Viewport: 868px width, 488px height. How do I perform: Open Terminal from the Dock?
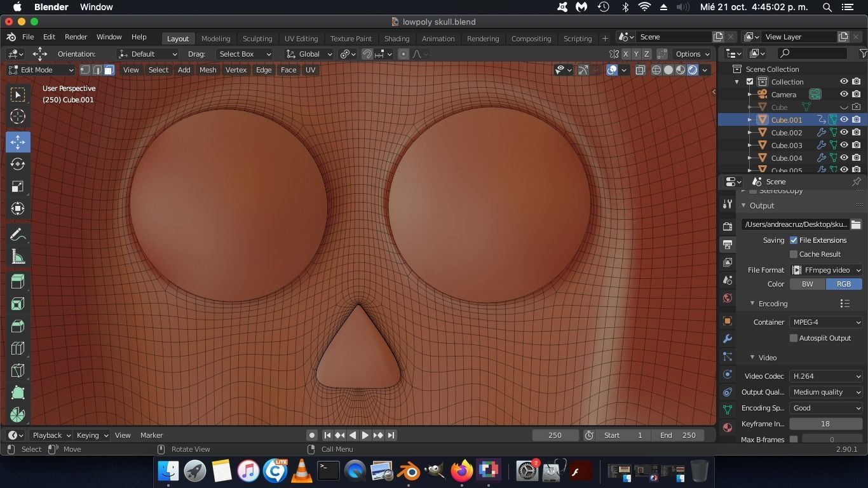(329, 471)
